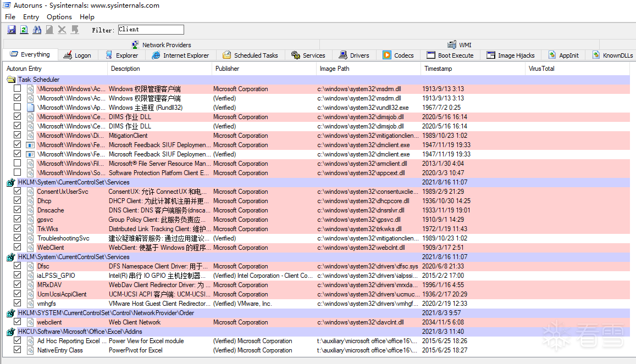Uncheck the Dhcp service checkbox
The width and height of the screenshot is (636, 364).
point(17,200)
